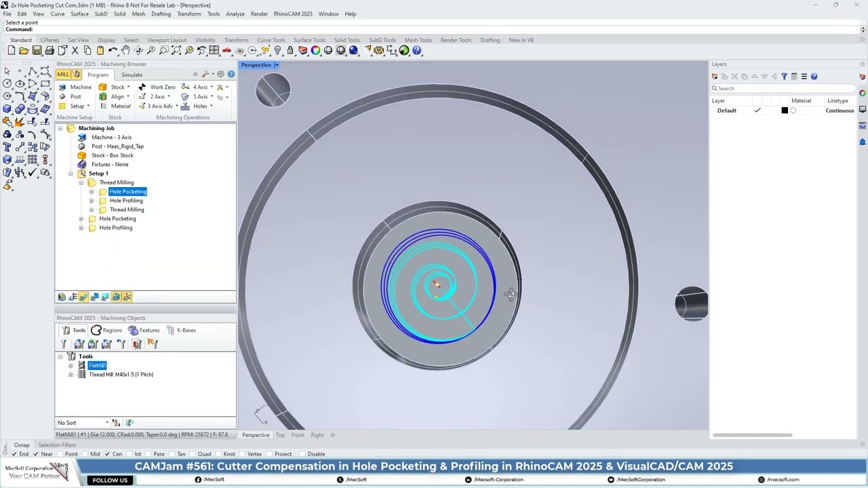The image size is (868, 488).
Task: Open the Holes operations dropdown
Action: [x=211, y=106]
